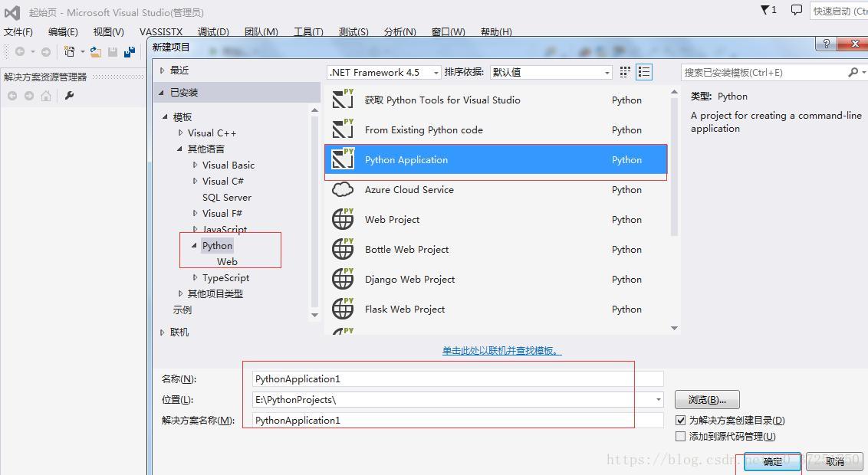Expand the TypeScript node
The height and width of the screenshot is (475, 868).
click(195, 277)
